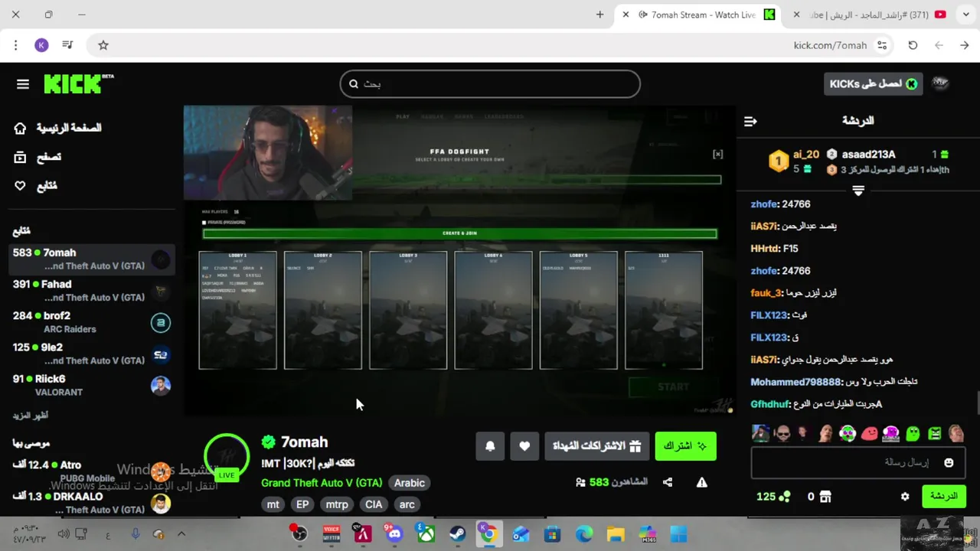
Task: Collapse the chat panel arrow icon
Action: coord(750,121)
